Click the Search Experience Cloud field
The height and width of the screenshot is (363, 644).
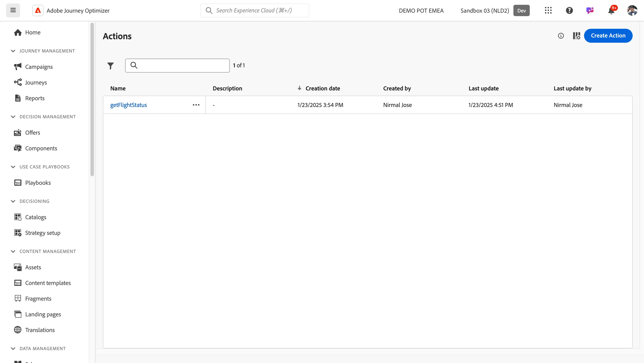[255, 10]
